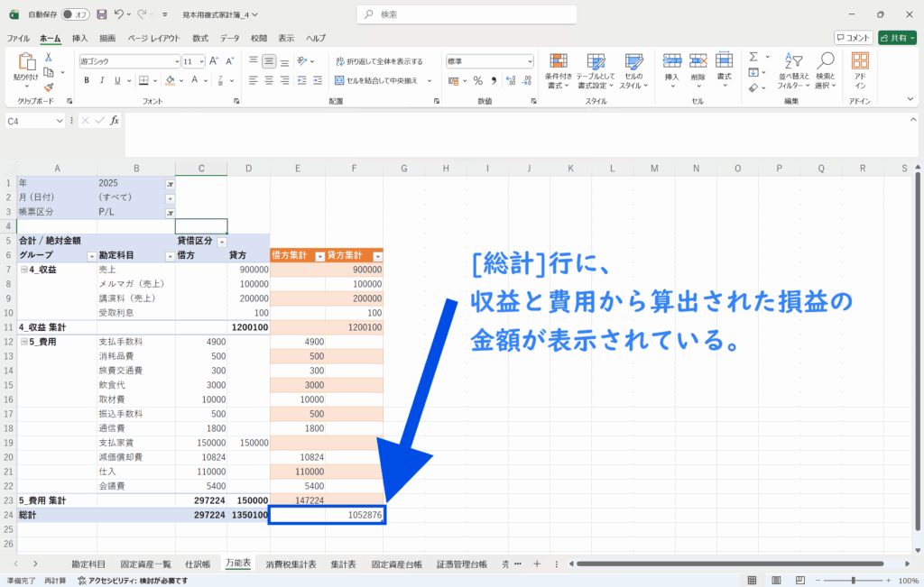
Task: Open the 挿入 ribbon tab
Action: tap(79, 39)
